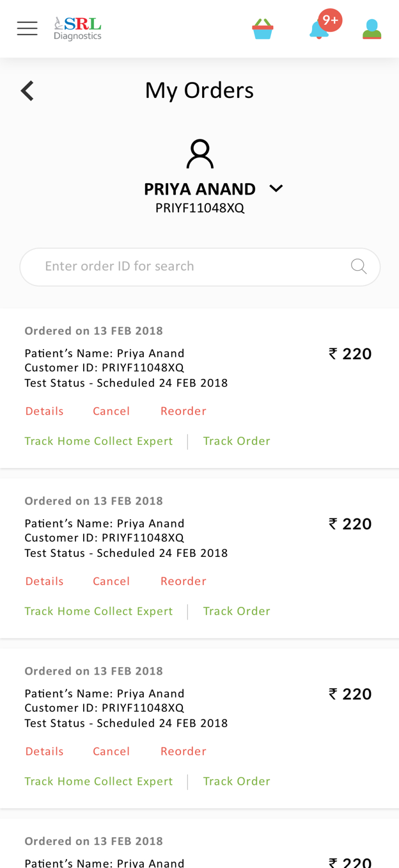The width and height of the screenshot is (399, 868).
Task: Tap the SRL Diagnostics logo
Action: tap(77, 29)
